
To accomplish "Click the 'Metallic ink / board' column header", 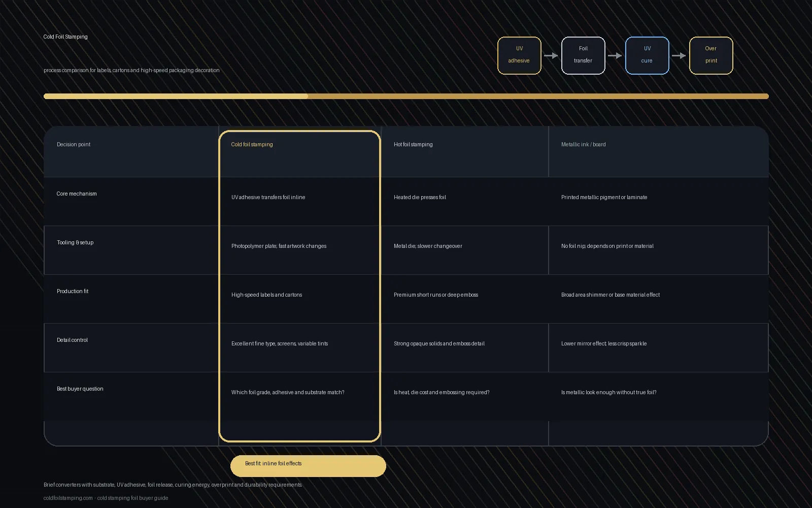I will (583, 144).
